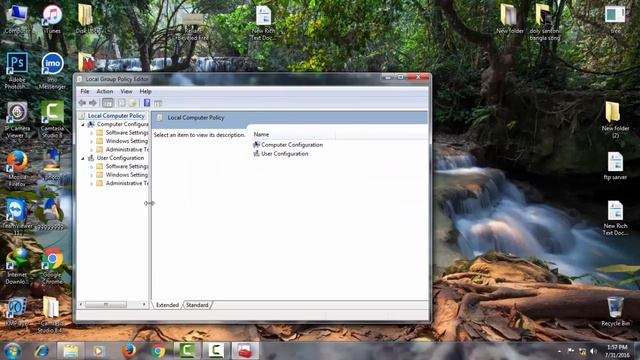Select the IP Camera Viewer desktop icon
This screenshot has width=640, height=360.
click(17, 119)
